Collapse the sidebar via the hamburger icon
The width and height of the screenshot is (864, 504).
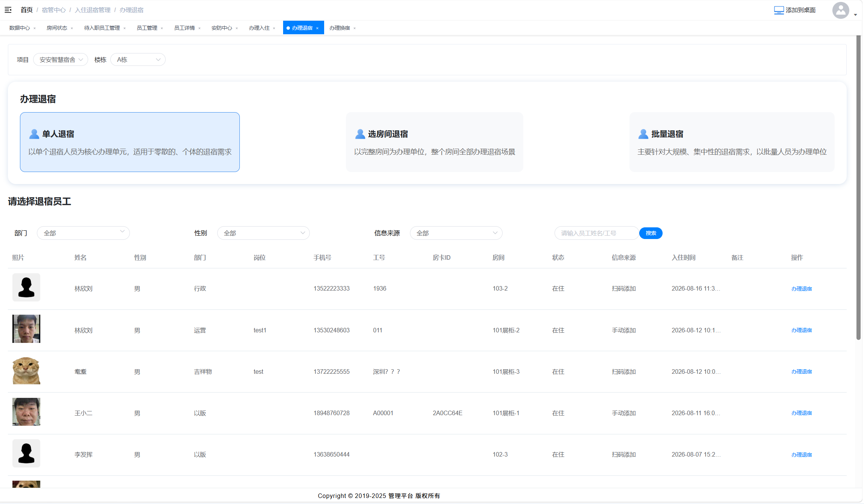(x=8, y=10)
